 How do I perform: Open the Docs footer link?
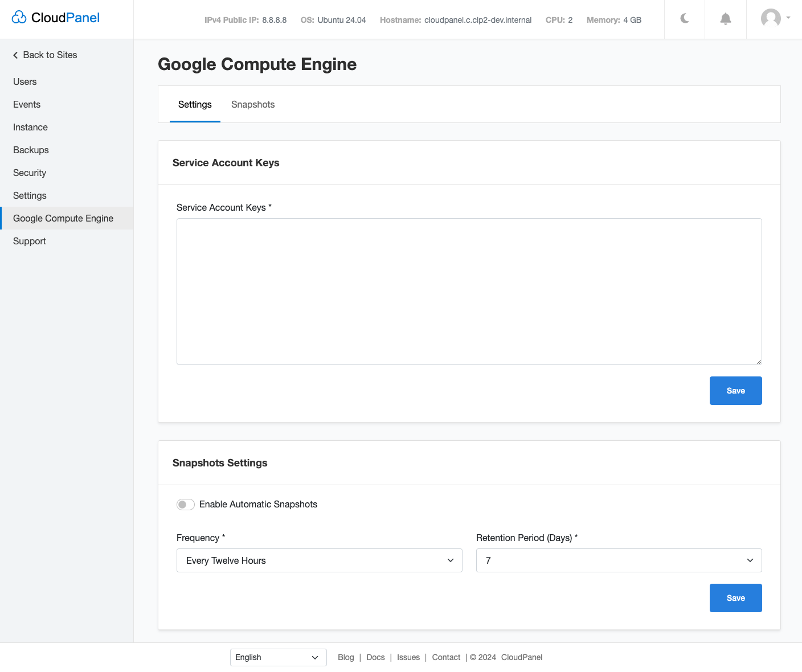coord(375,657)
